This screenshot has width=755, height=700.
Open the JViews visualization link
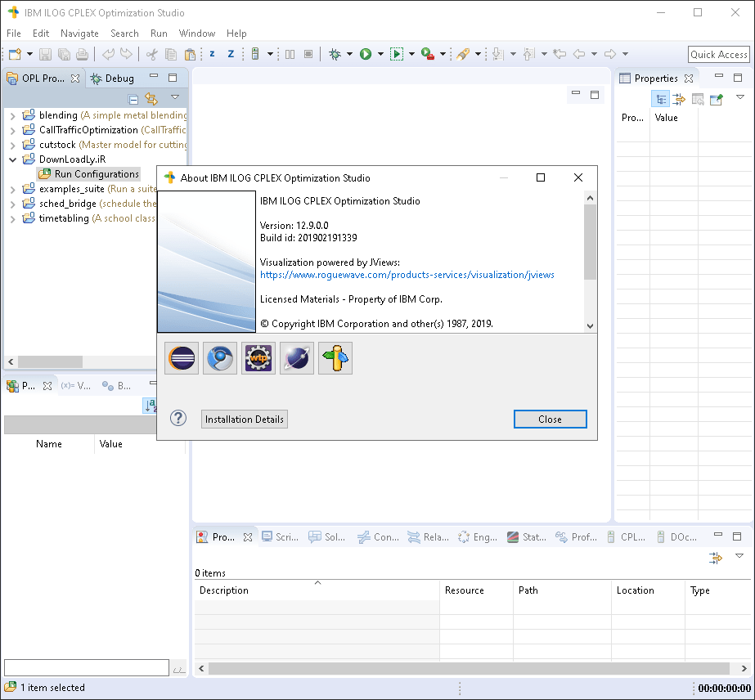pyautogui.click(x=409, y=276)
